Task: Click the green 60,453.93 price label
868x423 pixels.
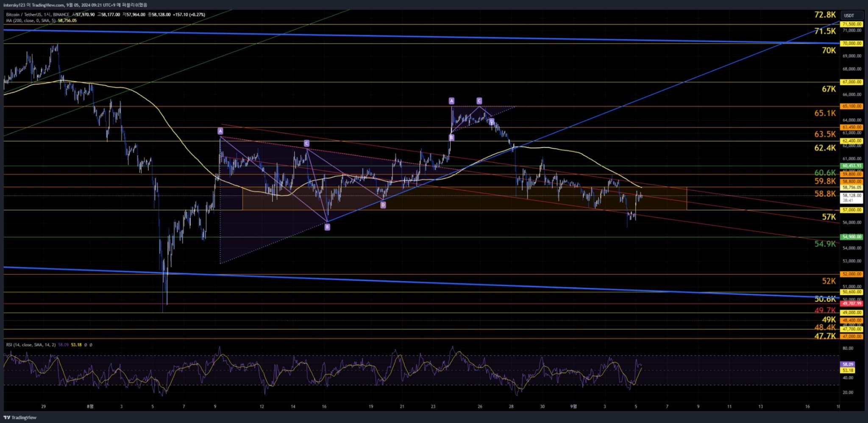Action: [852, 166]
